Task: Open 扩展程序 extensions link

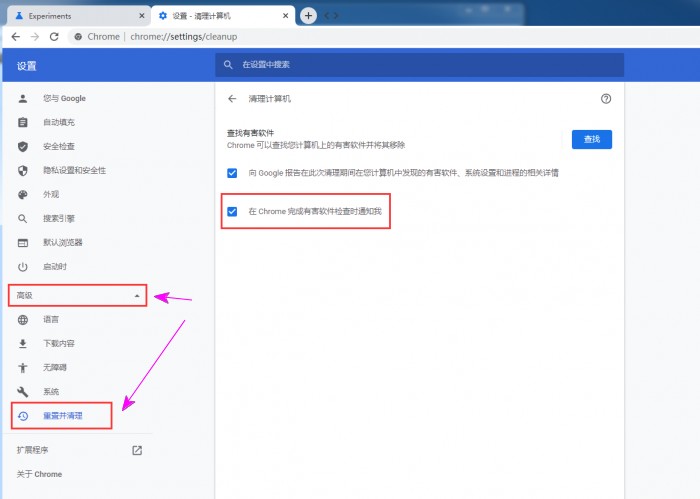Action: click(x=32, y=450)
